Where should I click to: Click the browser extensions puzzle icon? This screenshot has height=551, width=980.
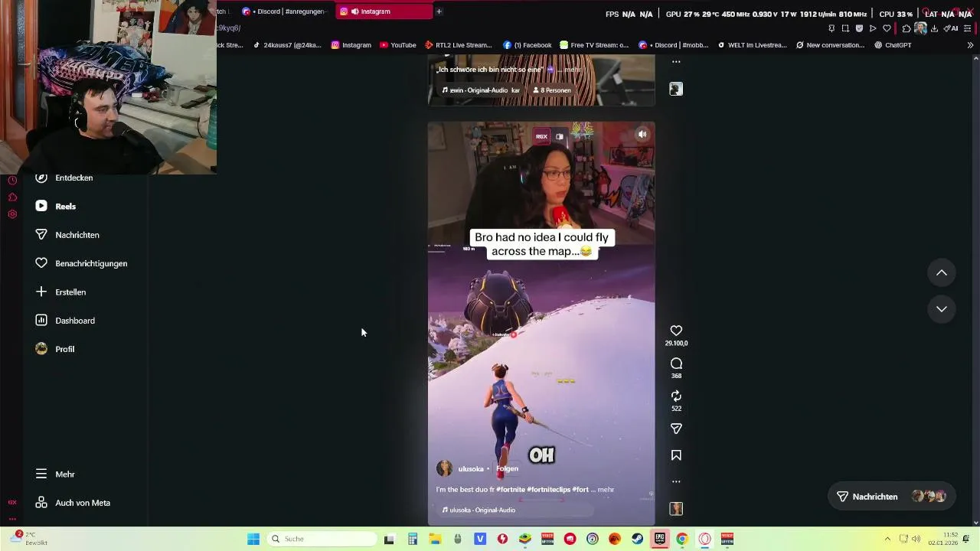coord(906,28)
